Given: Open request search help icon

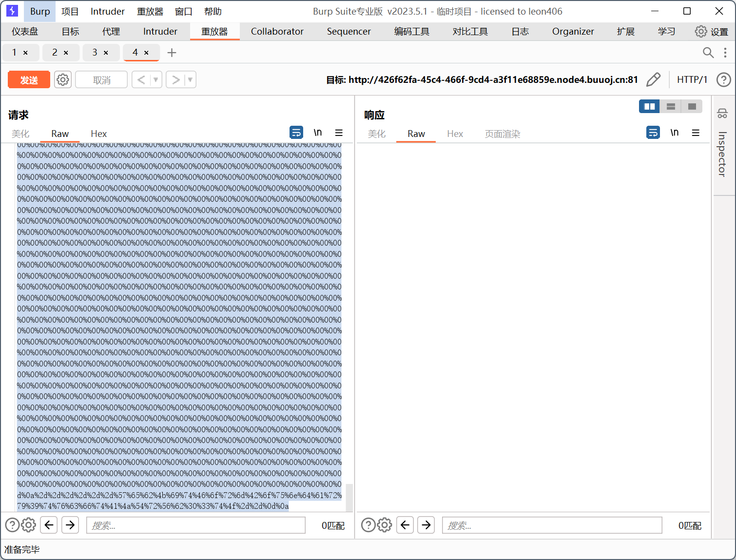Looking at the screenshot, I should [12, 525].
